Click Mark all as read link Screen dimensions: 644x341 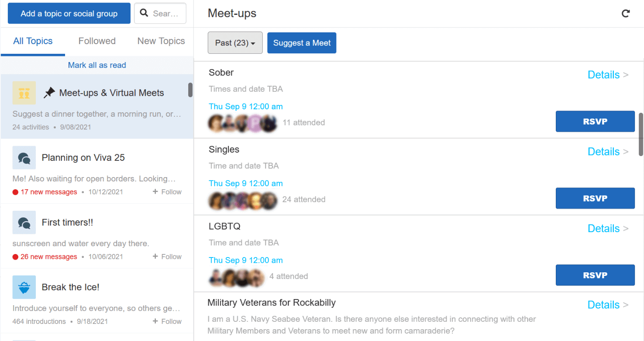point(97,65)
